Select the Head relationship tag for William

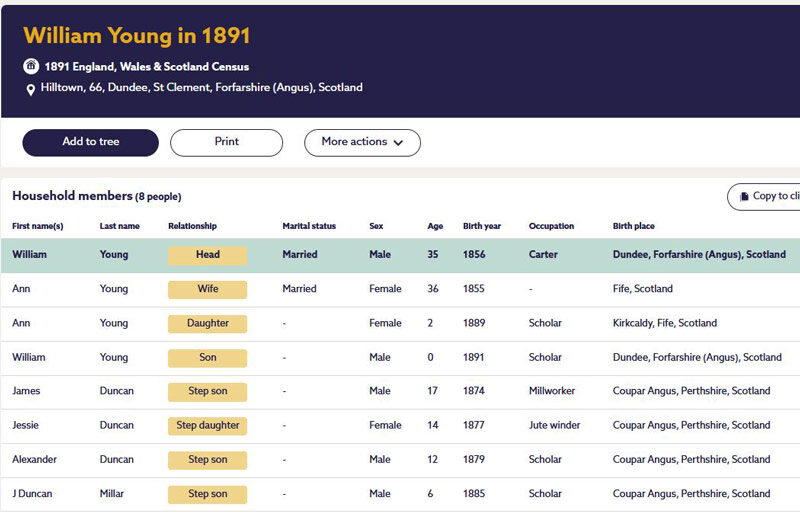[207, 255]
